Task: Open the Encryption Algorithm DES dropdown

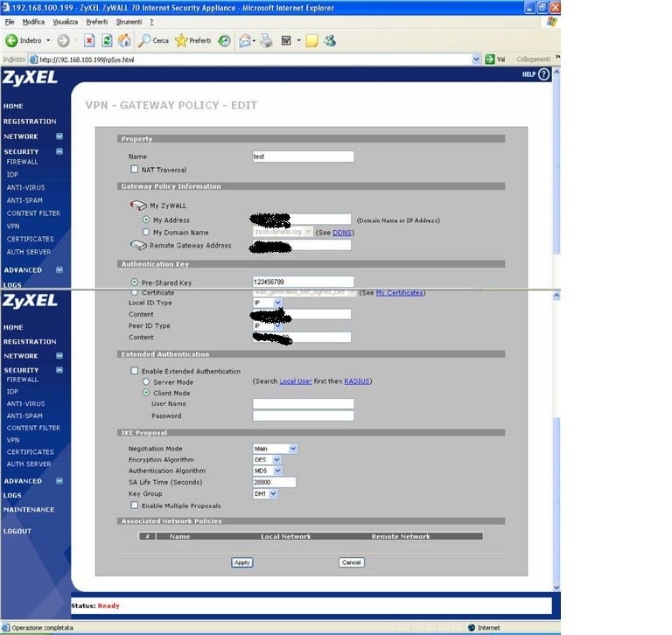Action: point(267,460)
